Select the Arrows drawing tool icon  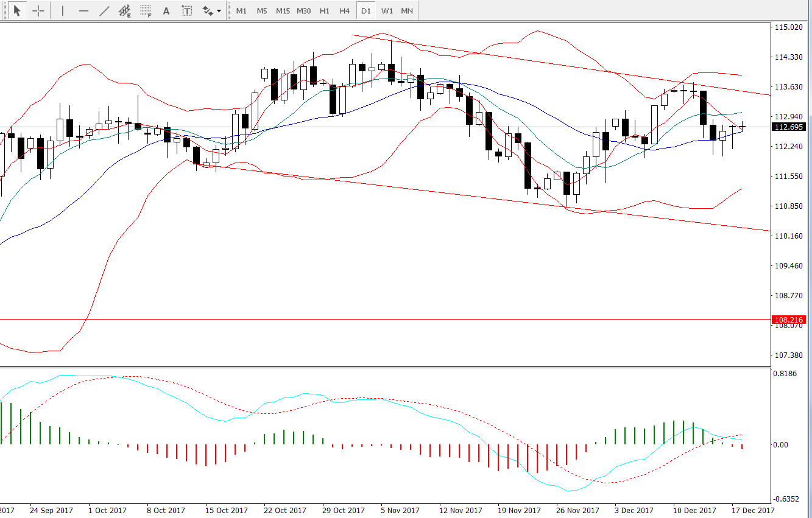pos(207,10)
